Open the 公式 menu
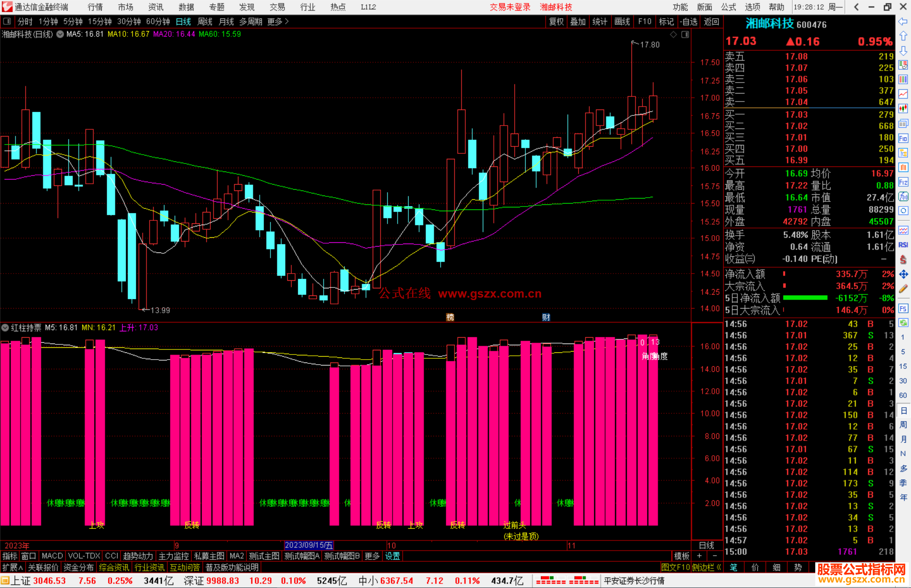This screenshot has height=588, width=911. point(728,7)
